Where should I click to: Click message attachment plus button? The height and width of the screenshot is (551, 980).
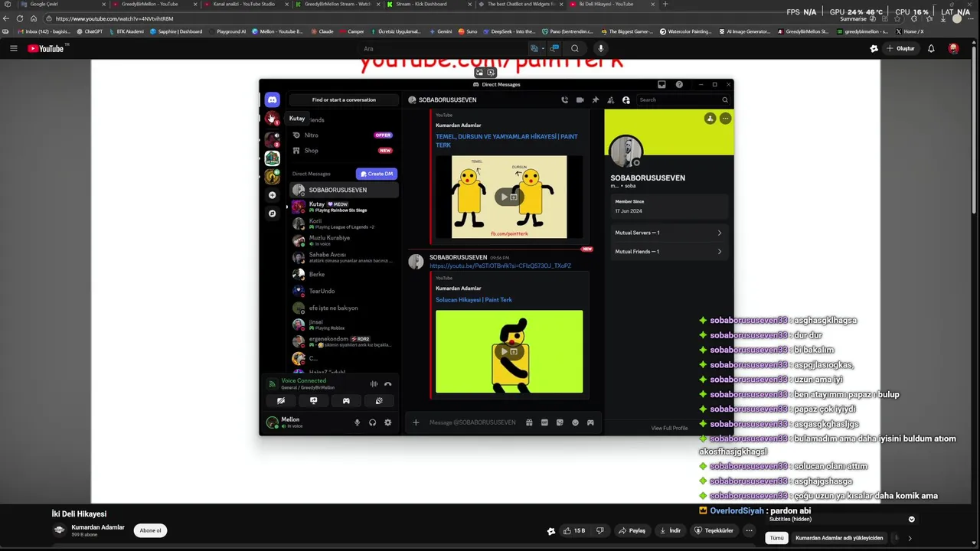[x=416, y=422]
